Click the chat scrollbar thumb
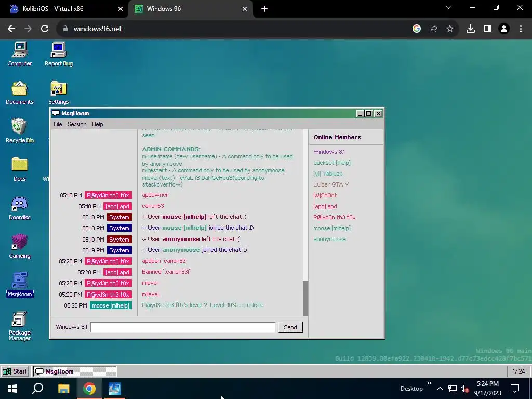The image size is (532, 399). pos(305,298)
